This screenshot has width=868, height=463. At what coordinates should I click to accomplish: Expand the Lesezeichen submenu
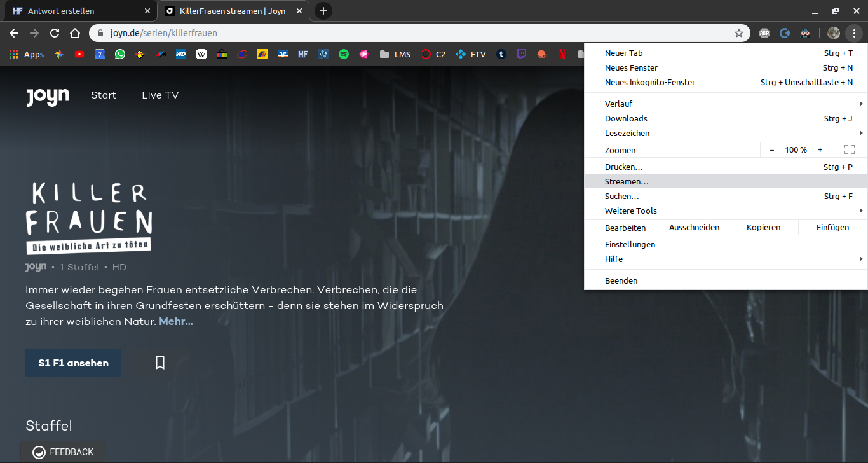[x=726, y=133]
